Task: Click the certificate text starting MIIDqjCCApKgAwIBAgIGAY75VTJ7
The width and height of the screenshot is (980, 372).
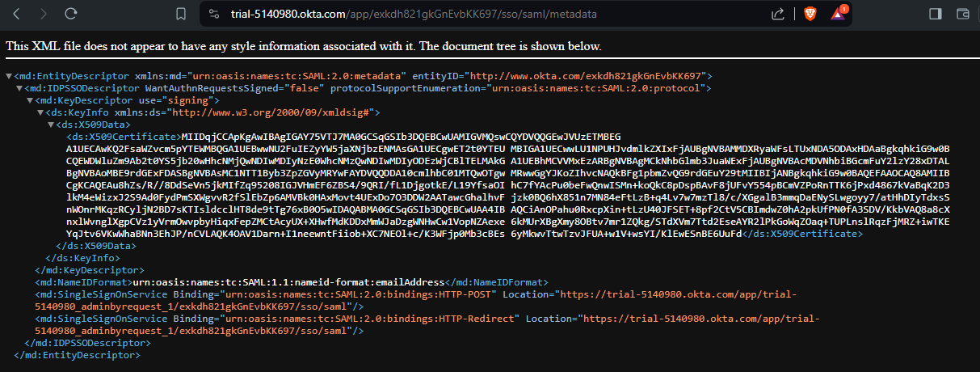Action: click(x=509, y=185)
